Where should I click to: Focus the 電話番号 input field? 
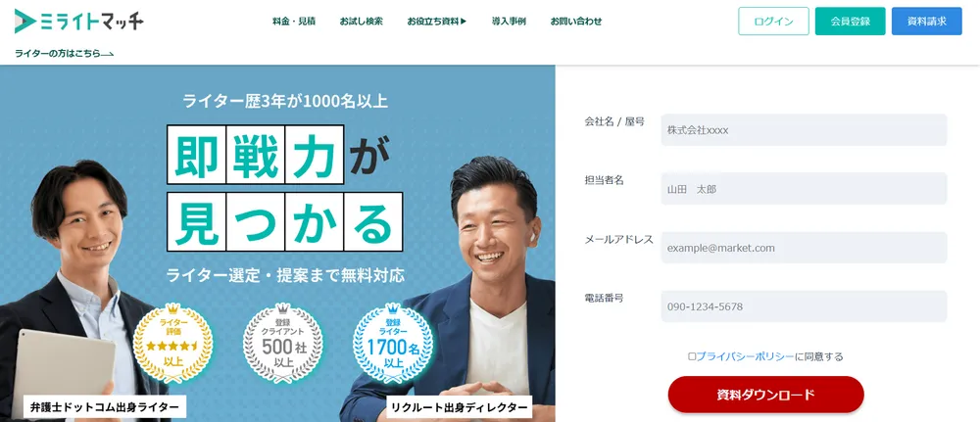pos(804,306)
